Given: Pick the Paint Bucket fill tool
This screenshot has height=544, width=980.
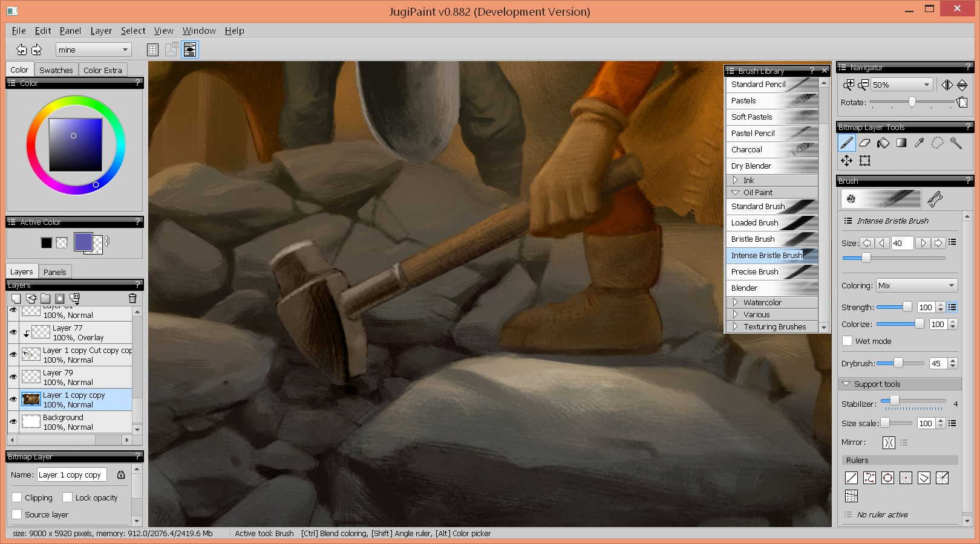Looking at the screenshot, I should click(x=883, y=143).
